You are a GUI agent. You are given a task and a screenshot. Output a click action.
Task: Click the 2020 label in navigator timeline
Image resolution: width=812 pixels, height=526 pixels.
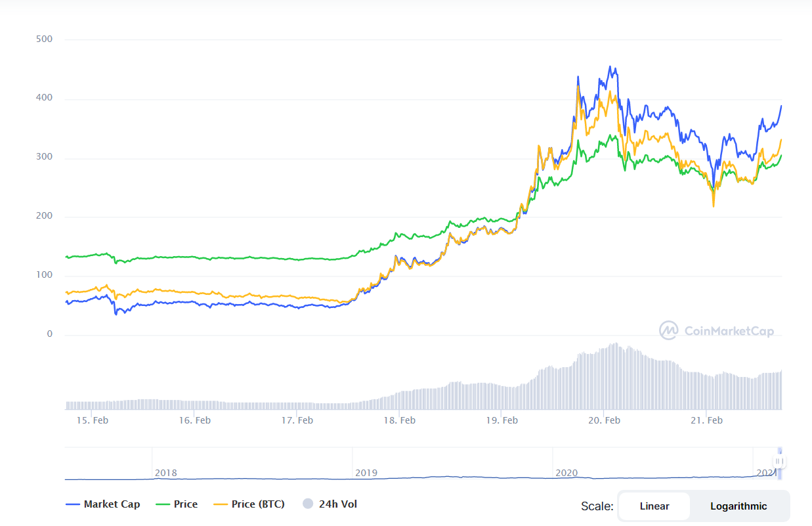(566, 473)
